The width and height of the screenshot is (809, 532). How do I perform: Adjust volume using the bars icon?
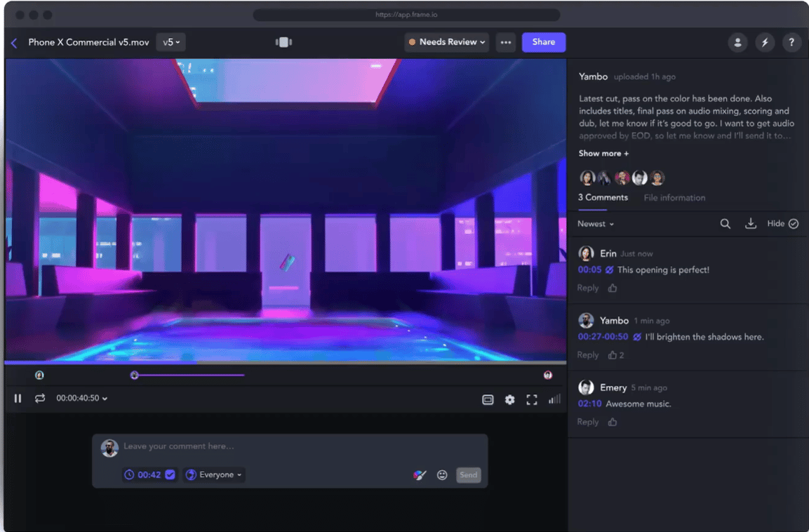[554, 399]
